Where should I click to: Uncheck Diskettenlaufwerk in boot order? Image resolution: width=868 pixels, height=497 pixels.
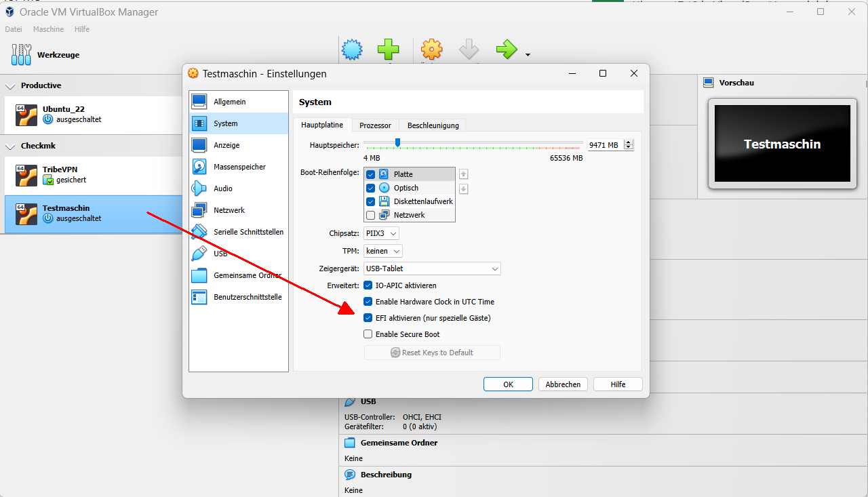click(x=370, y=201)
